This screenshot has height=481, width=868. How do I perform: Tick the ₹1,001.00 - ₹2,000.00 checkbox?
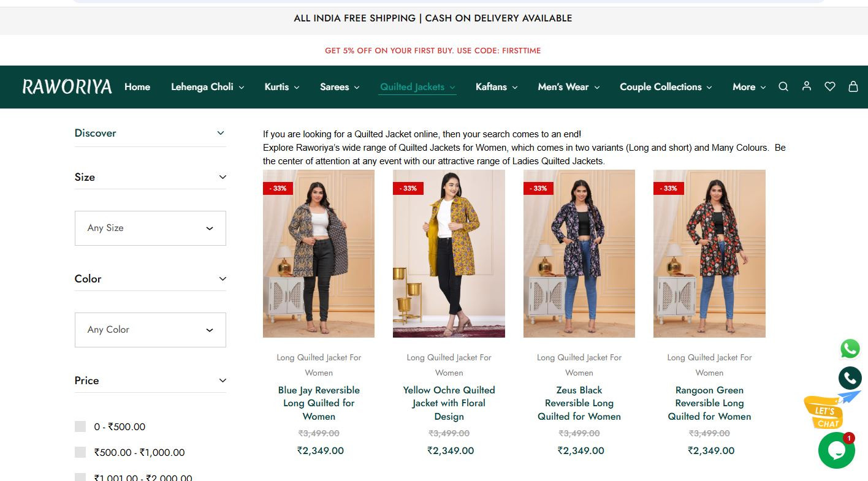[80, 477]
